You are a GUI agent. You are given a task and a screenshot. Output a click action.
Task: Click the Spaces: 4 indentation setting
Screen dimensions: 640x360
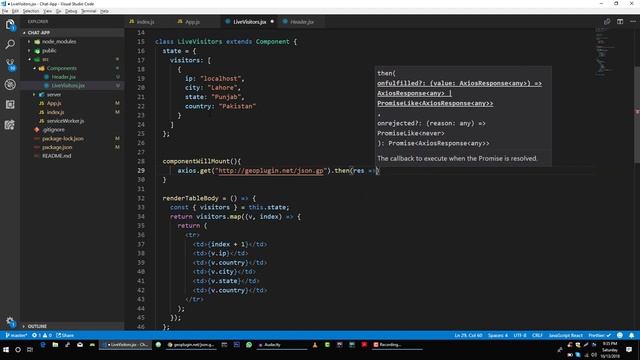click(x=498, y=335)
